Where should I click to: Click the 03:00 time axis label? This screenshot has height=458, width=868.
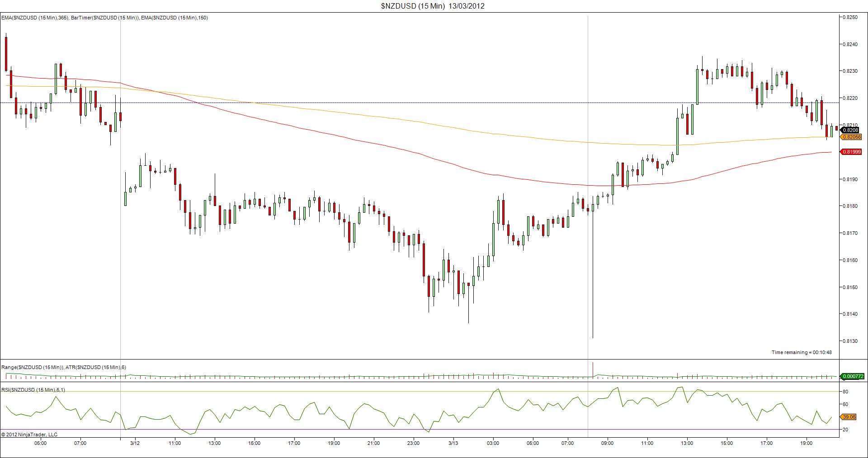[x=493, y=443]
